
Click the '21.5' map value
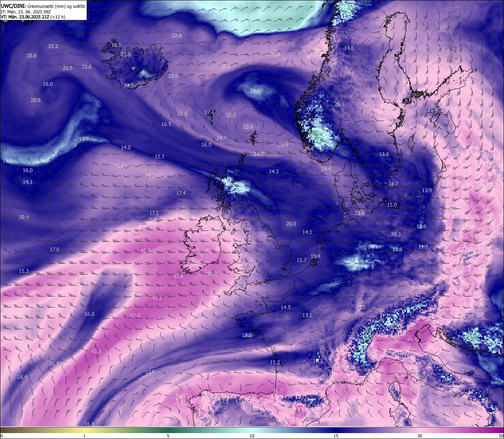pos(68,68)
